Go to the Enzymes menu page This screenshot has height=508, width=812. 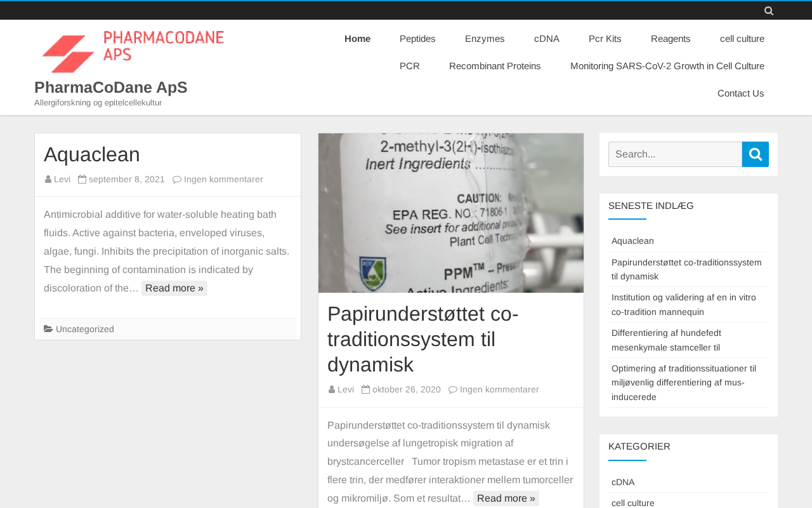(485, 39)
